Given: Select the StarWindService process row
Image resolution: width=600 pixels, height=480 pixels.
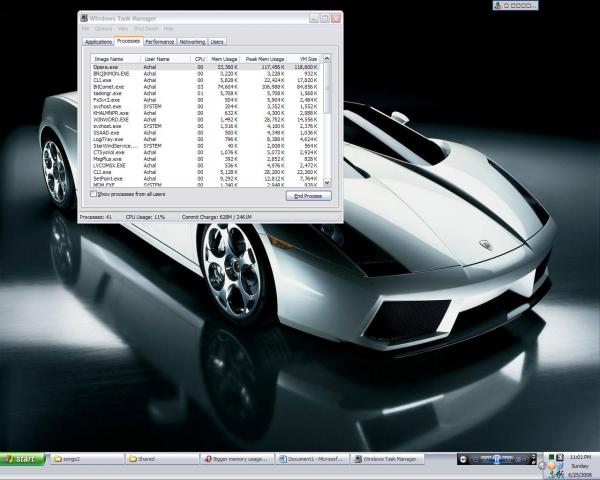Looking at the screenshot, I should pos(207,146).
